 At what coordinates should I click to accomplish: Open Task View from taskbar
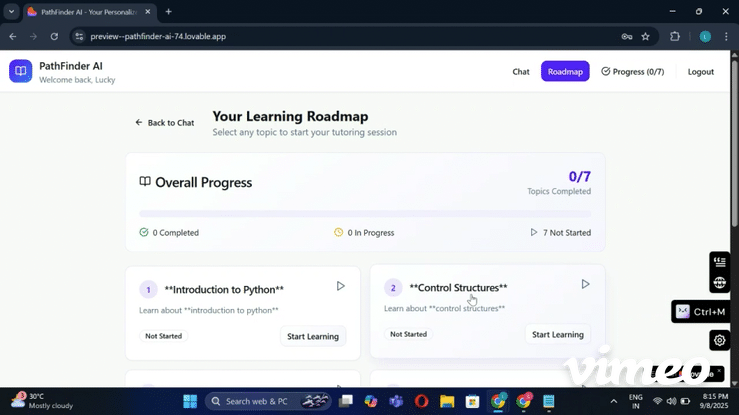346,401
